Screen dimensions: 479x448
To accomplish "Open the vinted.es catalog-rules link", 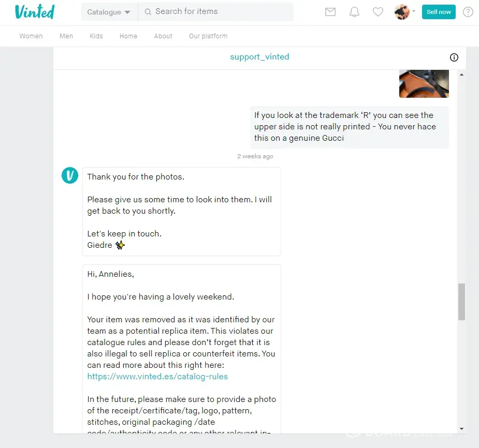I will 157,377.
